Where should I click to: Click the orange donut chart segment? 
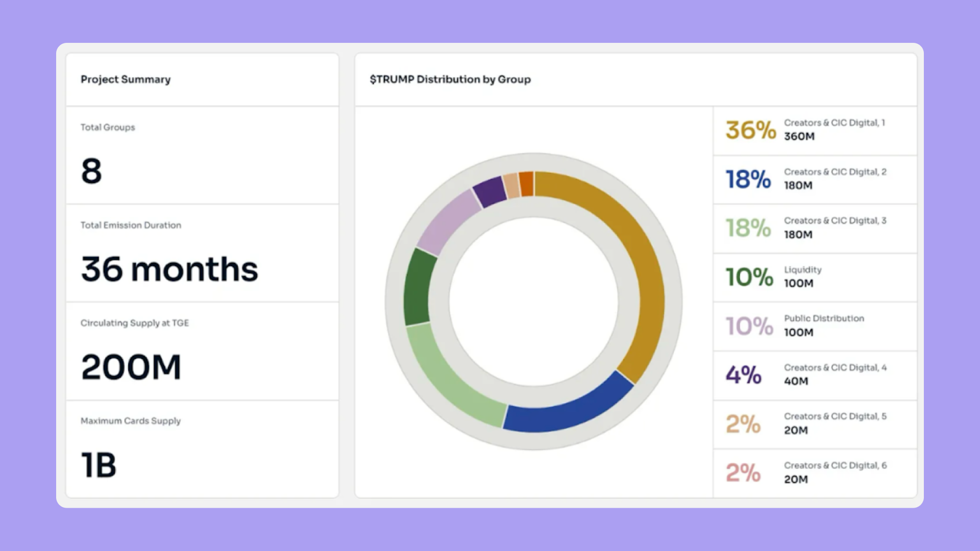click(527, 184)
